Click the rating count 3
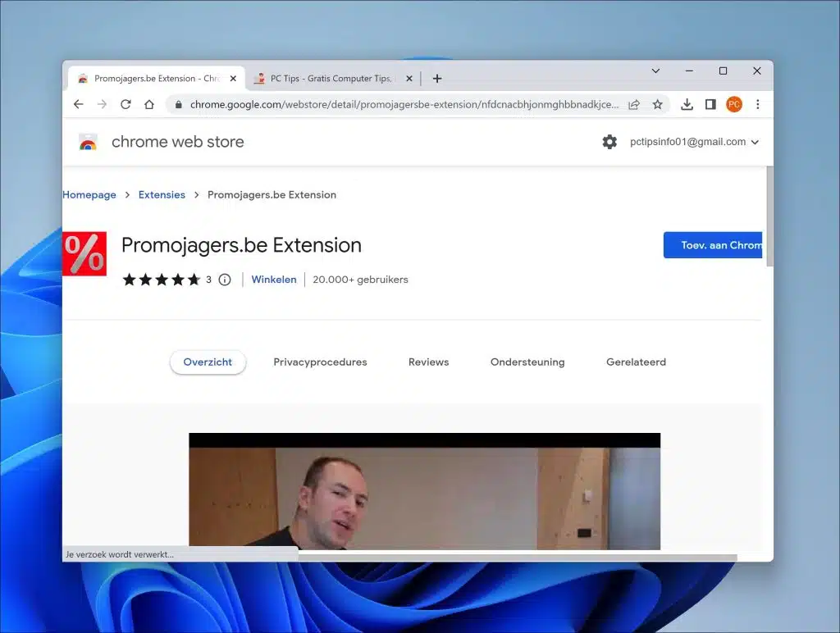This screenshot has height=633, width=840. tap(209, 280)
